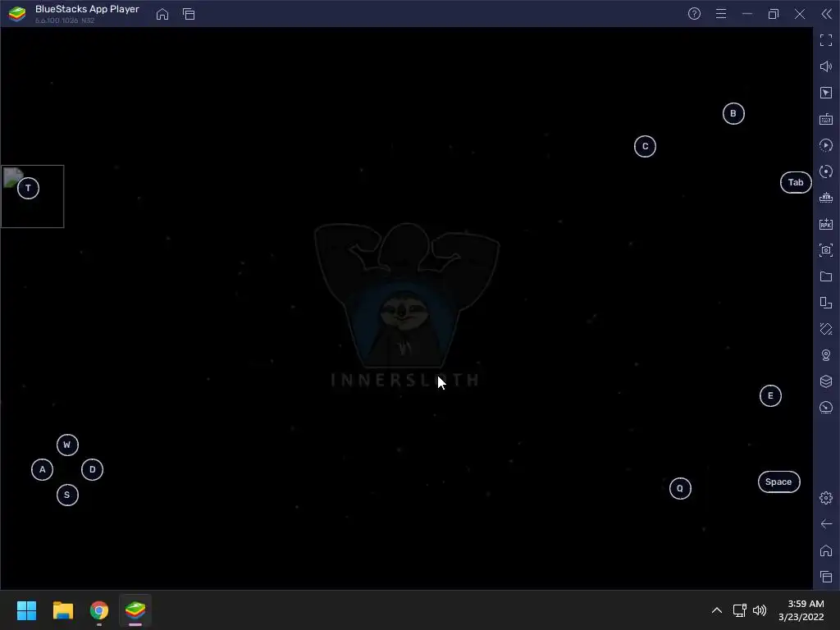
Task: Click the Android home icon in sidebar
Action: coord(826,550)
